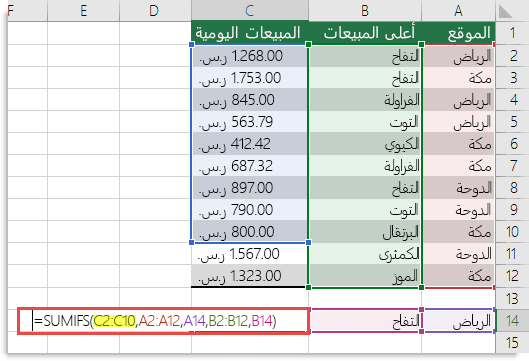Click cell with 1.323.00 value

tap(250, 276)
